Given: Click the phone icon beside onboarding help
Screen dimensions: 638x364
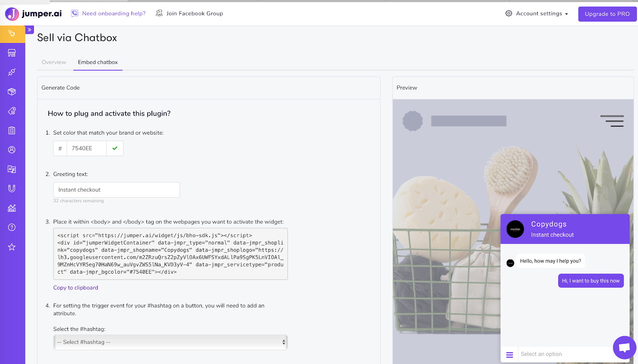Looking at the screenshot, I should [75, 14].
